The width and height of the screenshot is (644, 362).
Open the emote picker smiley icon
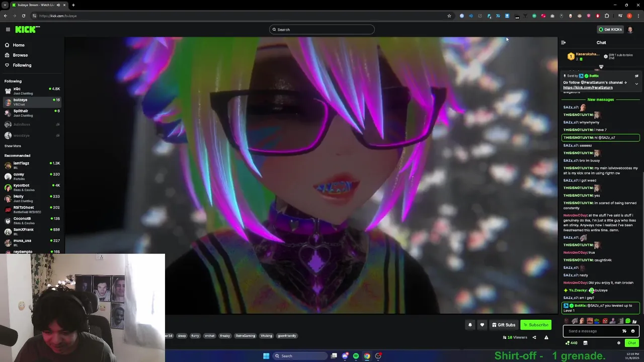[x=633, y=331]
